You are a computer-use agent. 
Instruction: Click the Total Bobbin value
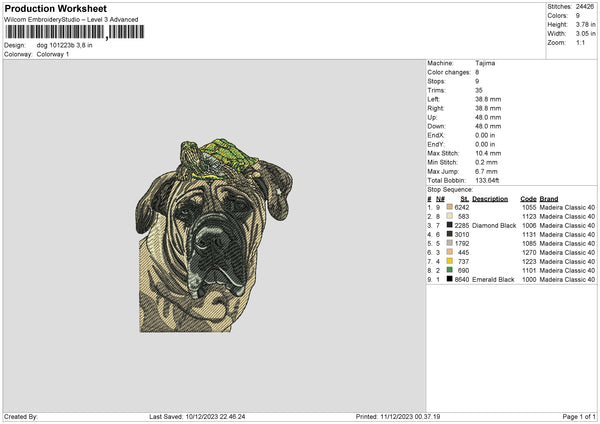[x=488, y=180]
